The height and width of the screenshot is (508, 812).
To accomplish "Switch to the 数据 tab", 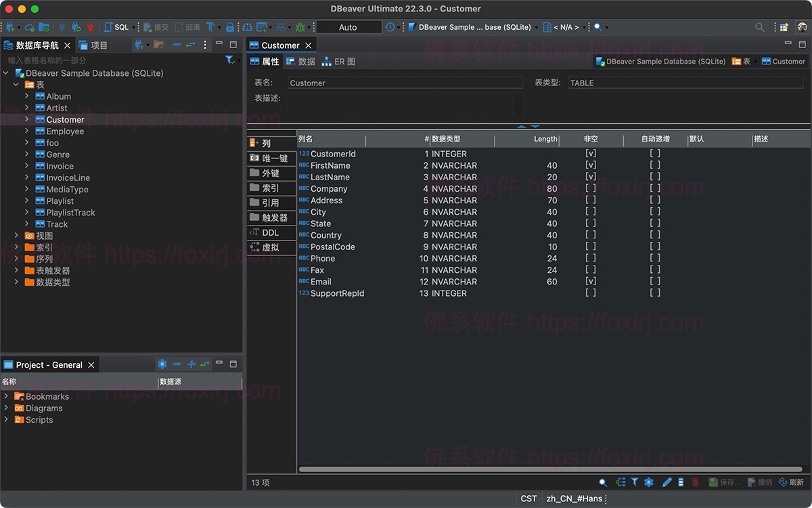I will [x=301, y=60].
